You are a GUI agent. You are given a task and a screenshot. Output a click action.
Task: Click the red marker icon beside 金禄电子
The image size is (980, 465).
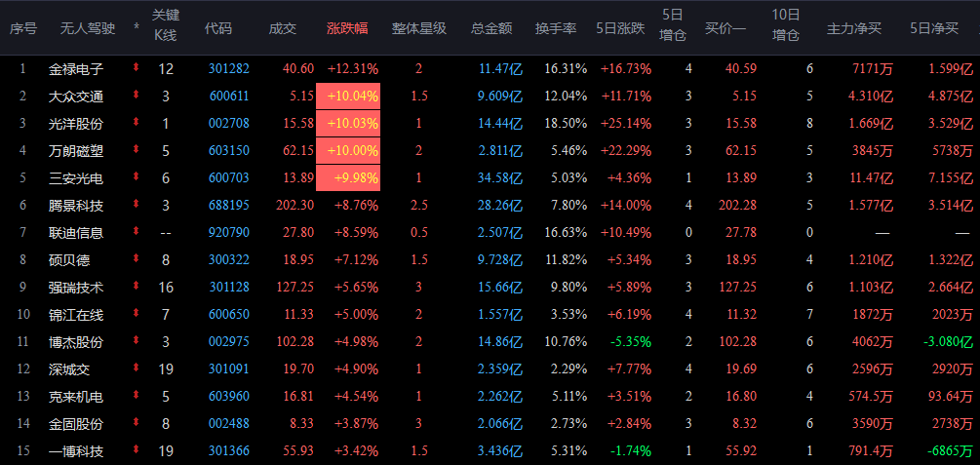click(x=137, y=69)
